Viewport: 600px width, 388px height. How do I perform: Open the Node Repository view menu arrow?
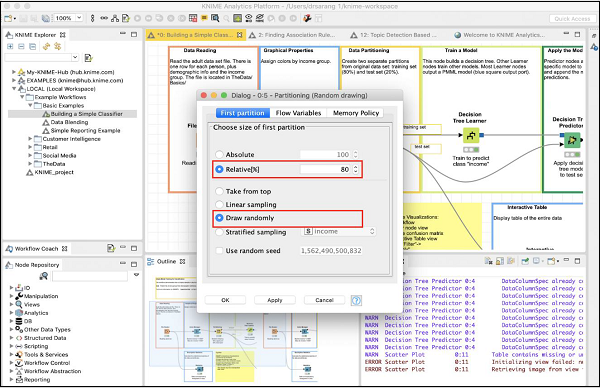(x=136, y=275)
